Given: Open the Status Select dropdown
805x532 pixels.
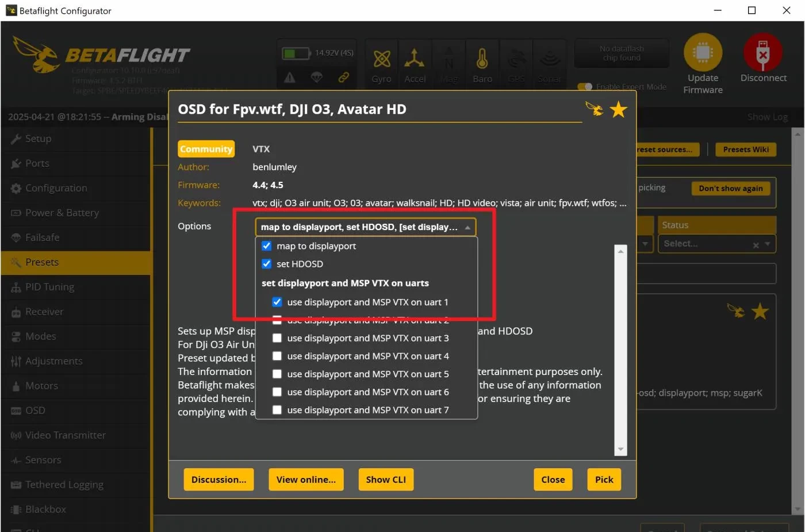Looking at the screenshot, I should [x=717, y=244].
